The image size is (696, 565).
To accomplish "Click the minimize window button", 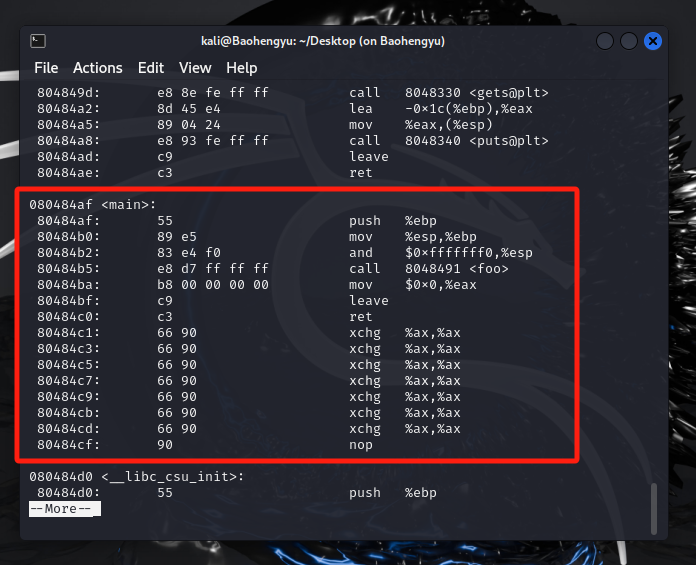I will [605, 41].
